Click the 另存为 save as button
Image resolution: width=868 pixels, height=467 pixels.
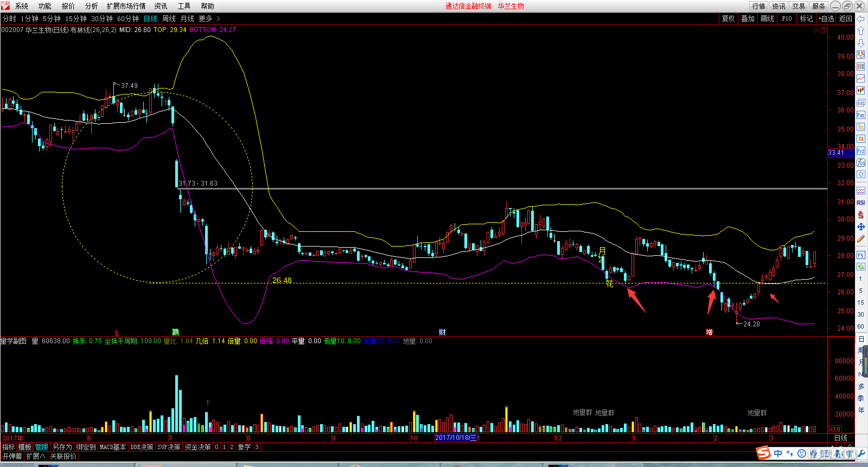[x=62, y=447]
